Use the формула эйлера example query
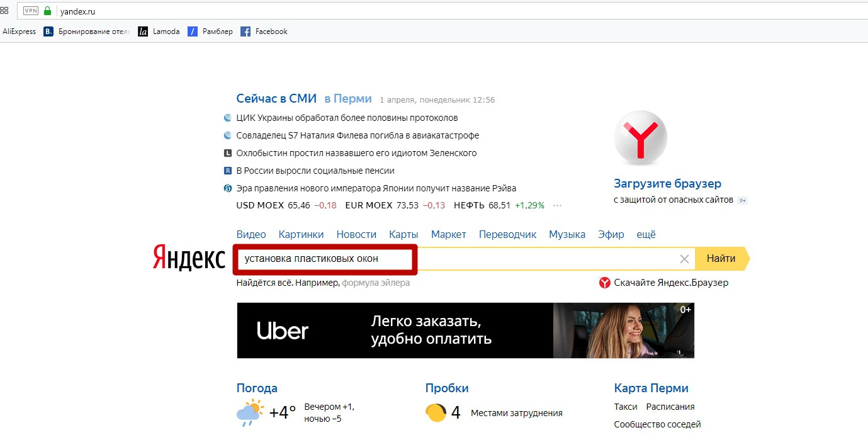 tap(376, 283)
